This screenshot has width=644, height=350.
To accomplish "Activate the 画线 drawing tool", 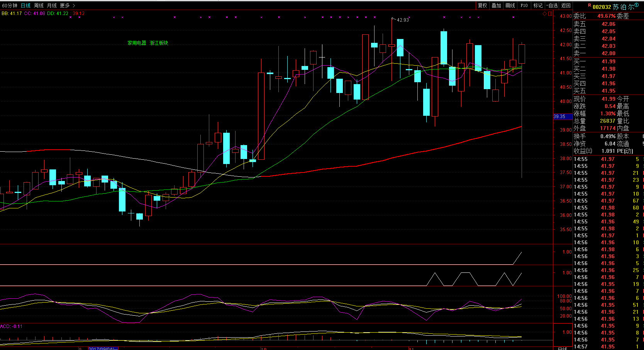I will tap(510, 5).
